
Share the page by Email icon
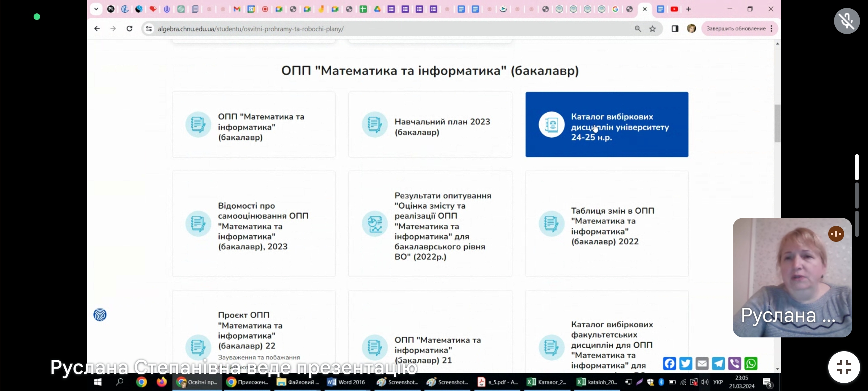702,363
